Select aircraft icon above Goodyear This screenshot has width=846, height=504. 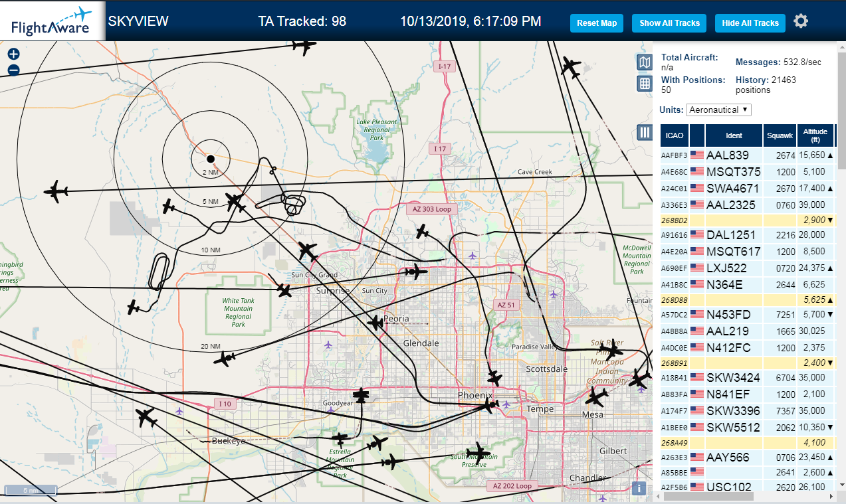point(361,396)
